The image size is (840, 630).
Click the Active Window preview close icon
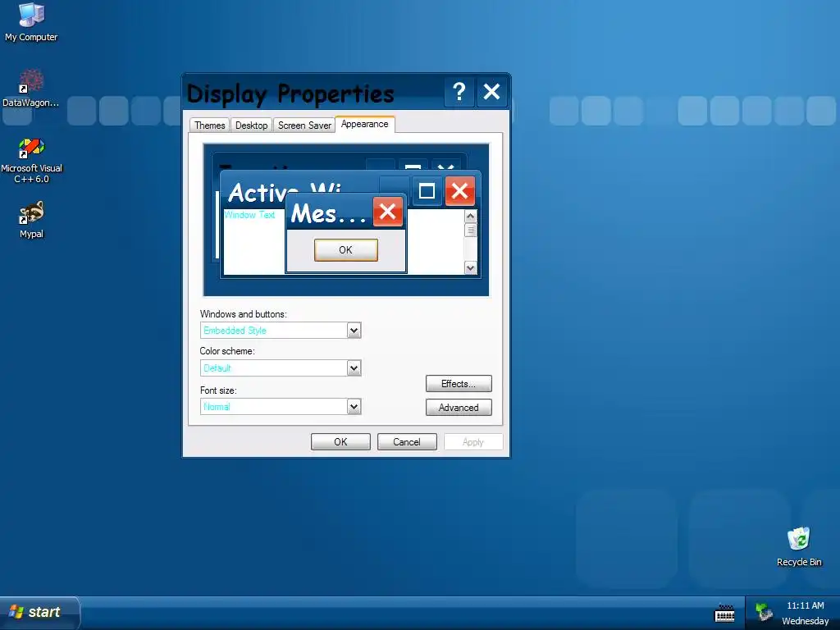click(x=459, y=190)
